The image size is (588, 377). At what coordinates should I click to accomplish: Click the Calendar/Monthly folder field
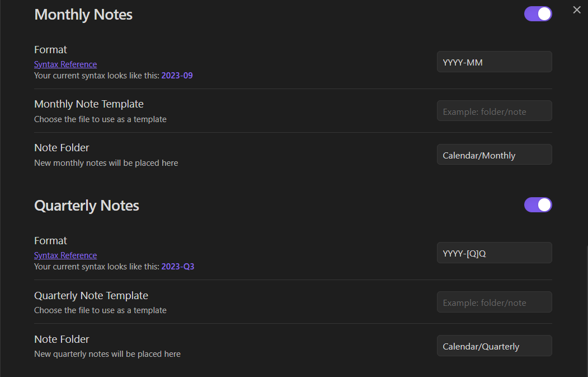click(494, 155)
